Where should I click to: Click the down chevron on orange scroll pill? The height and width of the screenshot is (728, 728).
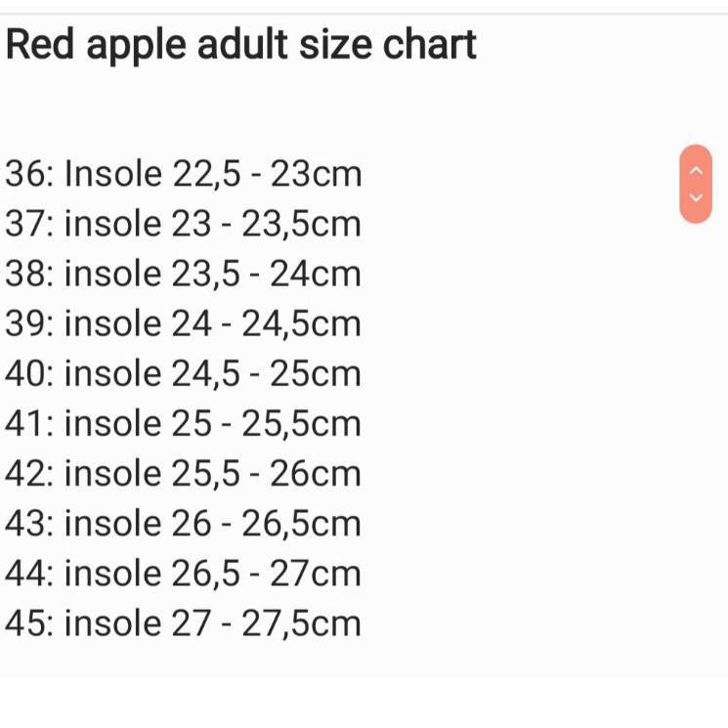[696, 196]
